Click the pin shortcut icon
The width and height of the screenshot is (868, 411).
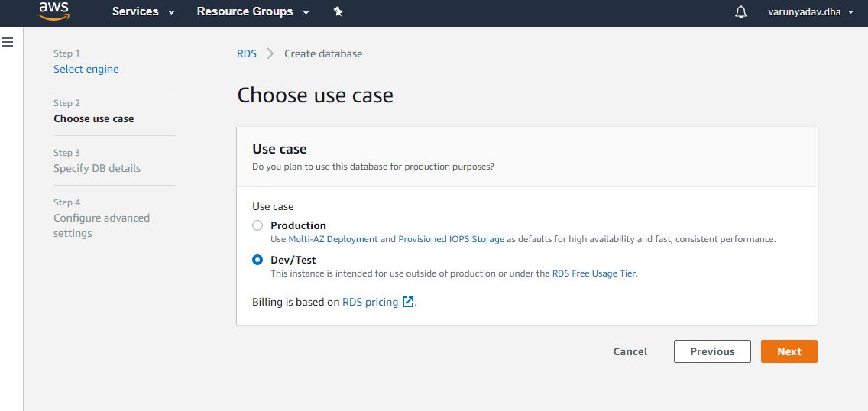click(x=338, y=11)
